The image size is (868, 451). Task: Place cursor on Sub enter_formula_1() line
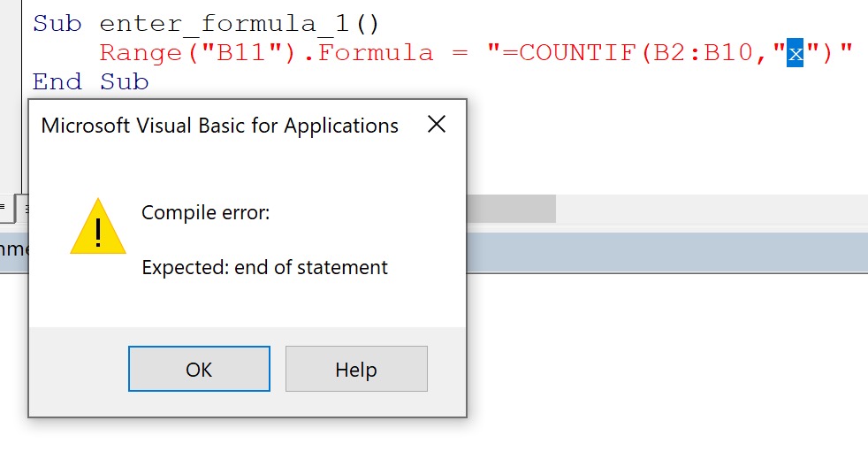pos(205,23)
